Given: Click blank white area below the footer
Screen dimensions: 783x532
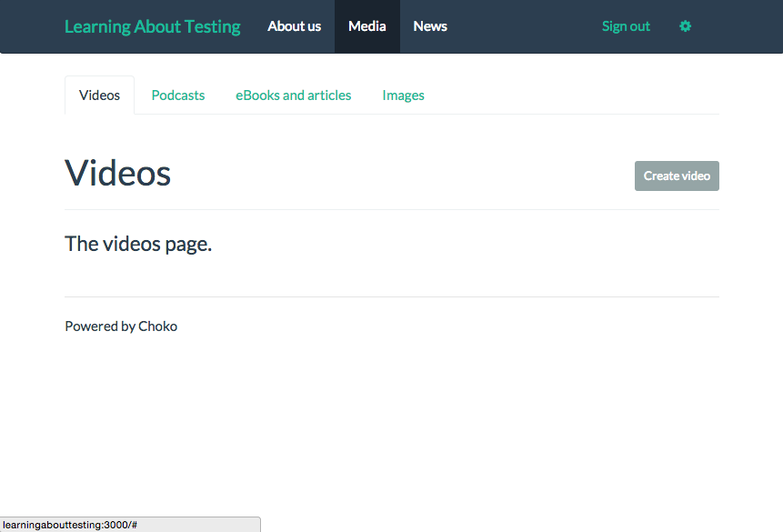Looking at the screenshot, I should [x=391, y=418].
